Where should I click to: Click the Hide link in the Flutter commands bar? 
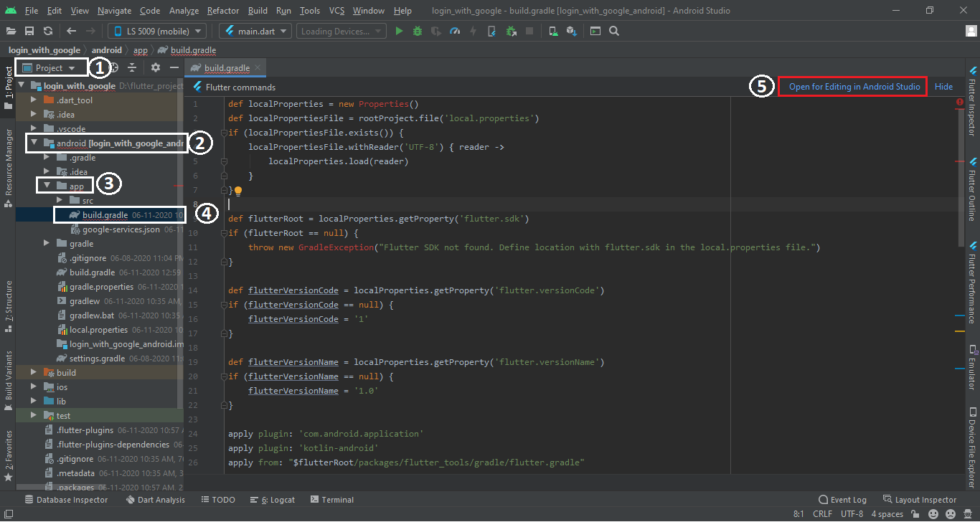[x=943, y=87]
